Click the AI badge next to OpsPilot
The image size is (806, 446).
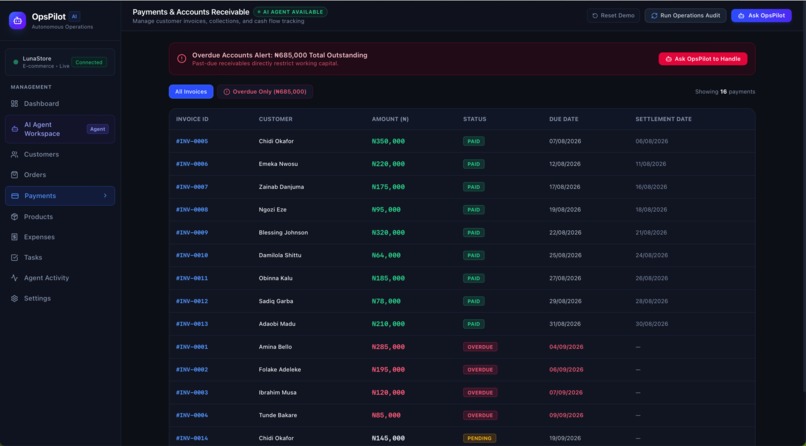75,16
